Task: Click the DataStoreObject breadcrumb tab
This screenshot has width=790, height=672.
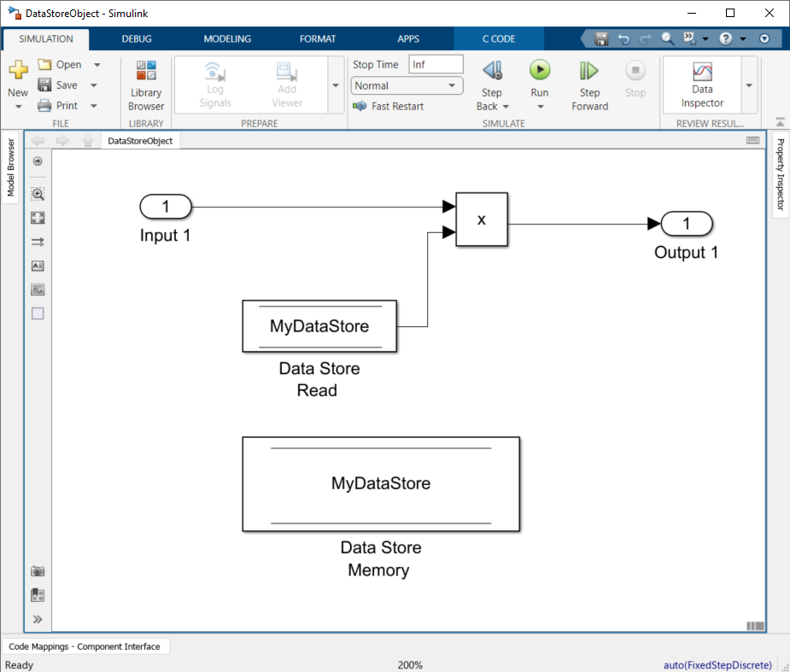Action: point(140,141)
